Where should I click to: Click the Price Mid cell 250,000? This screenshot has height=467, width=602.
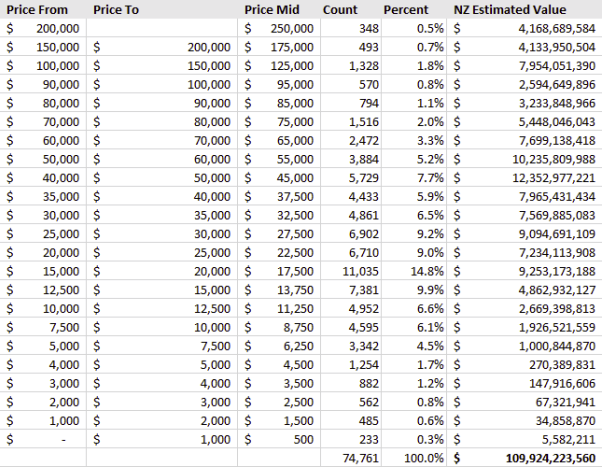[279, 28]
